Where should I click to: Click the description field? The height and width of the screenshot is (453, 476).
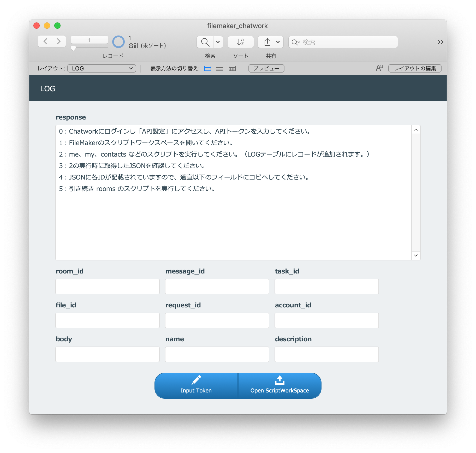tap(327, 354)
